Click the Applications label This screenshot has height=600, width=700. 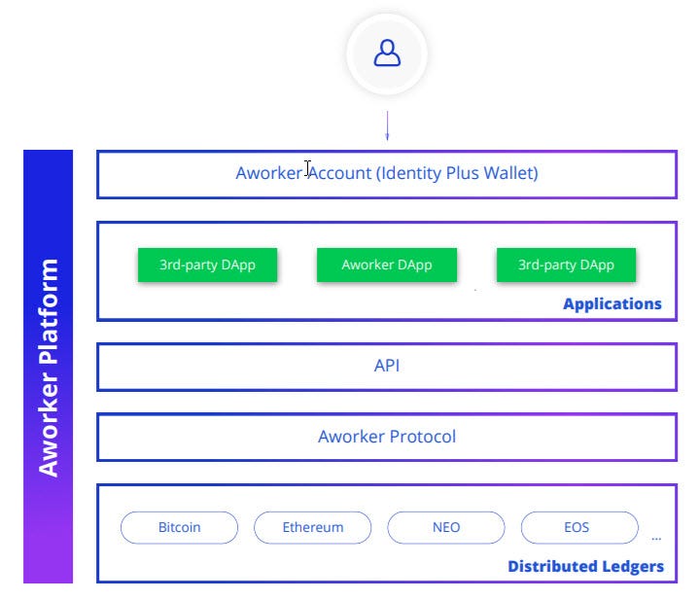click(612, 304)
